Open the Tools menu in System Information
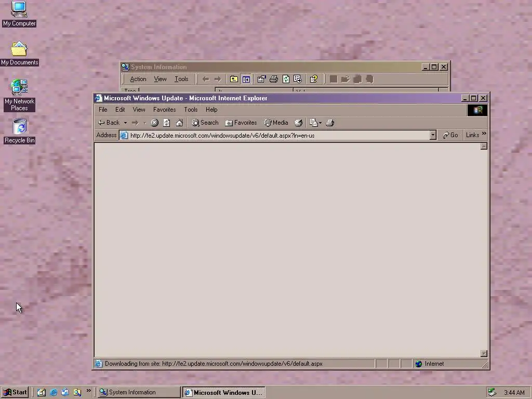 click(181, 79)
